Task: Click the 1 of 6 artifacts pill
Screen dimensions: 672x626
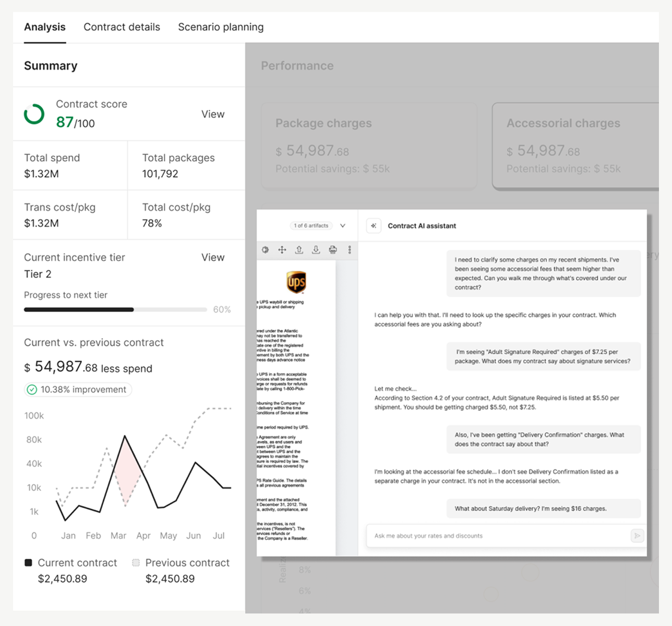Action: point(311,226)
